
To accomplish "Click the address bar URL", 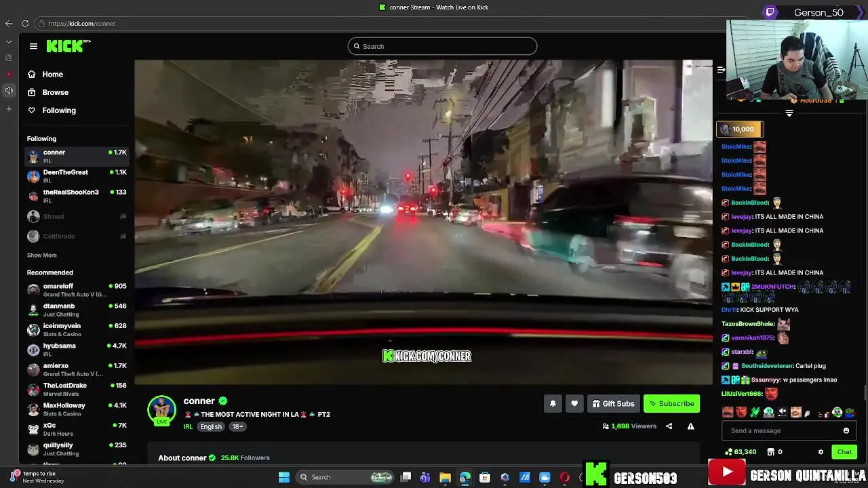I will pyautogui.click(x=82, y=24).
